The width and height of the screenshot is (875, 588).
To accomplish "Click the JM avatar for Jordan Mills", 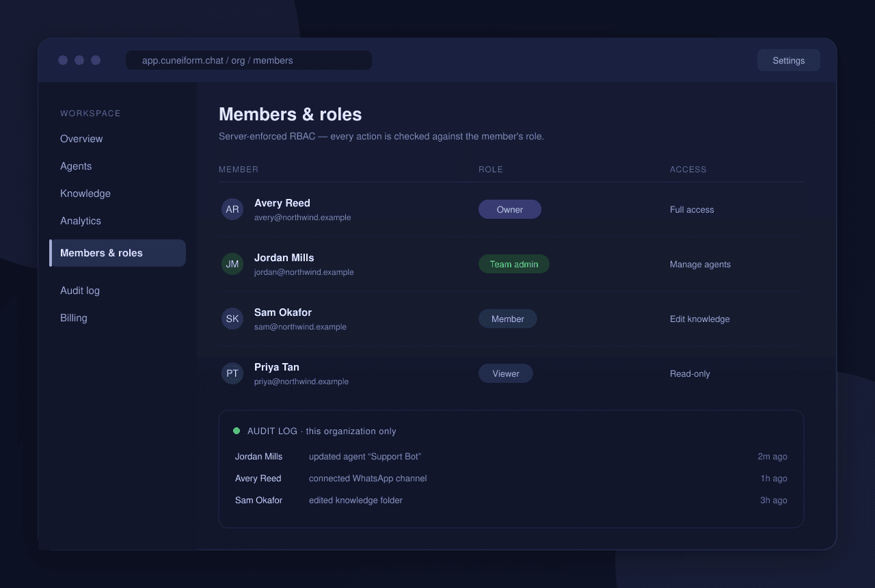I will click(232, 264).
